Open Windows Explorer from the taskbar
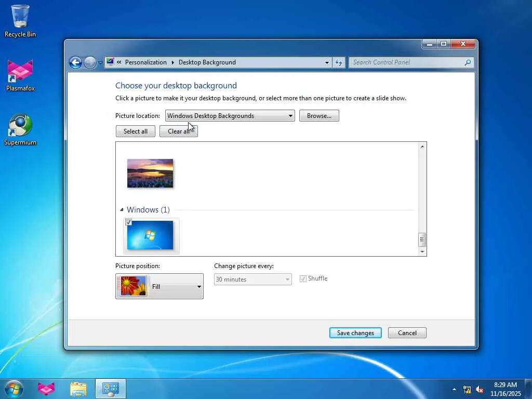 [x=78, y=389]
